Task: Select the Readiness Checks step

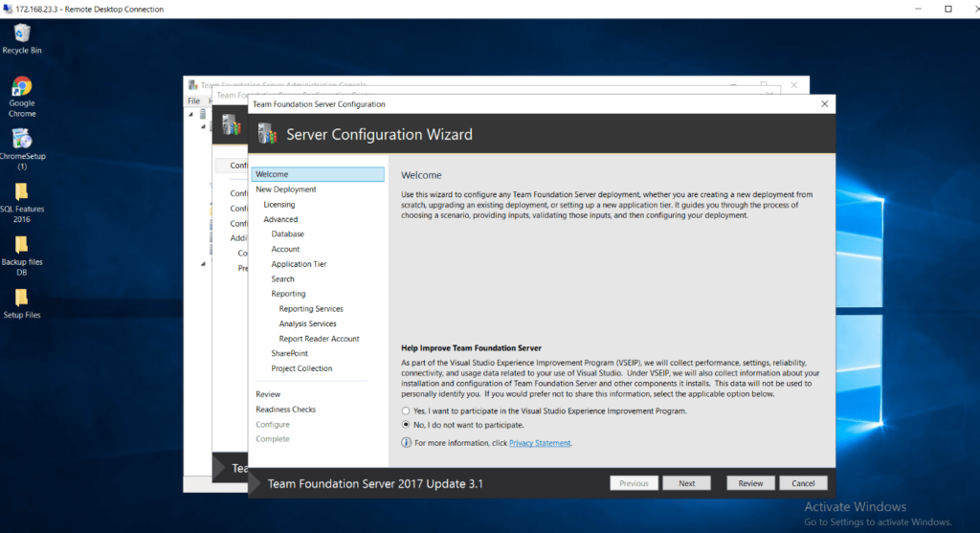Action: 285,410
